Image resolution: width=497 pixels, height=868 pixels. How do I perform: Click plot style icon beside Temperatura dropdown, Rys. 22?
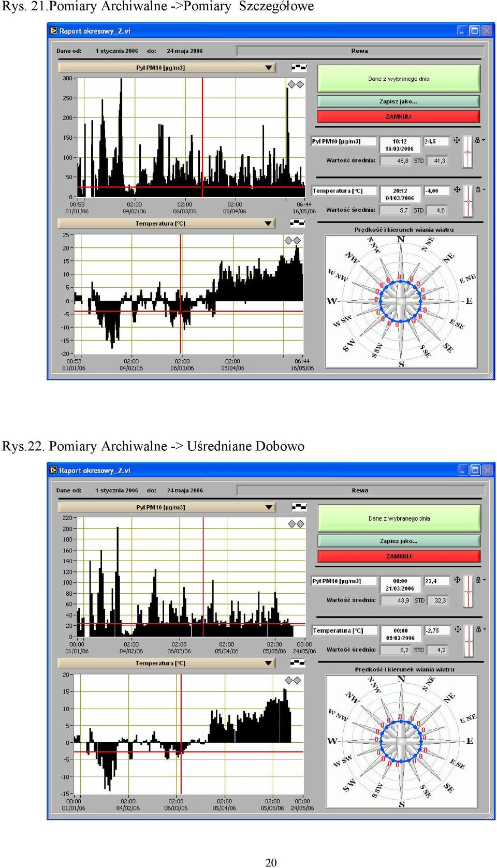click(298, 663)
